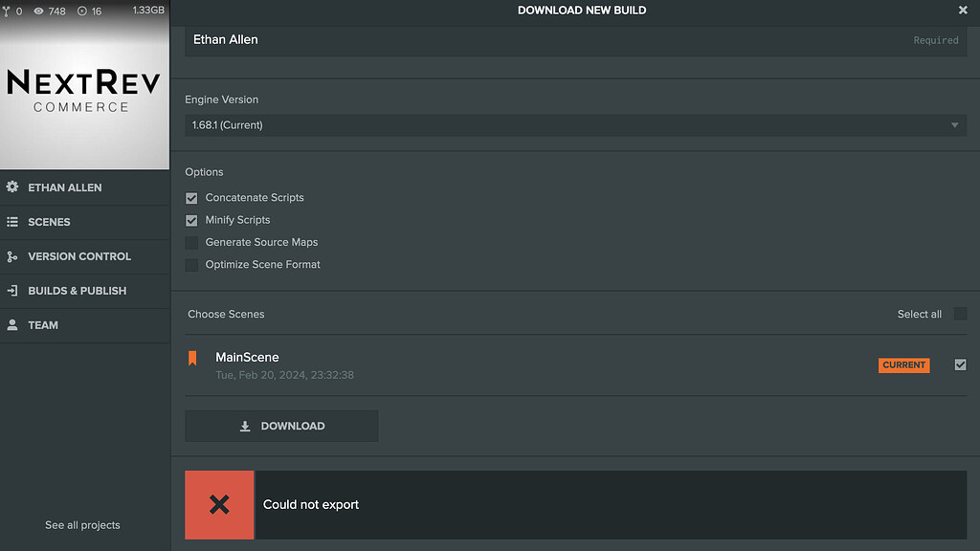Switch to the Team section

[43, 325]
